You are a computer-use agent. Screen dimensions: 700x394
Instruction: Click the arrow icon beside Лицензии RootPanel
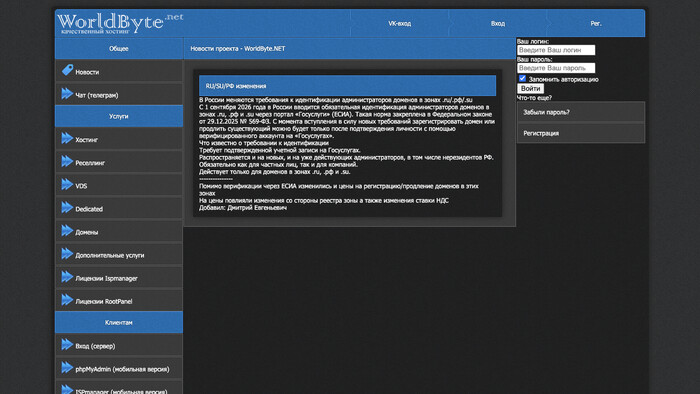coord(67,300)
